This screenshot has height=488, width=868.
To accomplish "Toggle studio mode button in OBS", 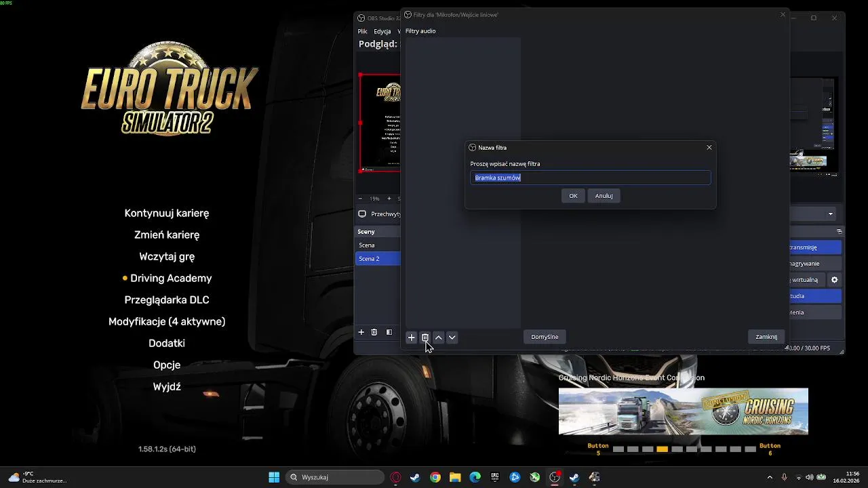I will (x=816, y=296).
